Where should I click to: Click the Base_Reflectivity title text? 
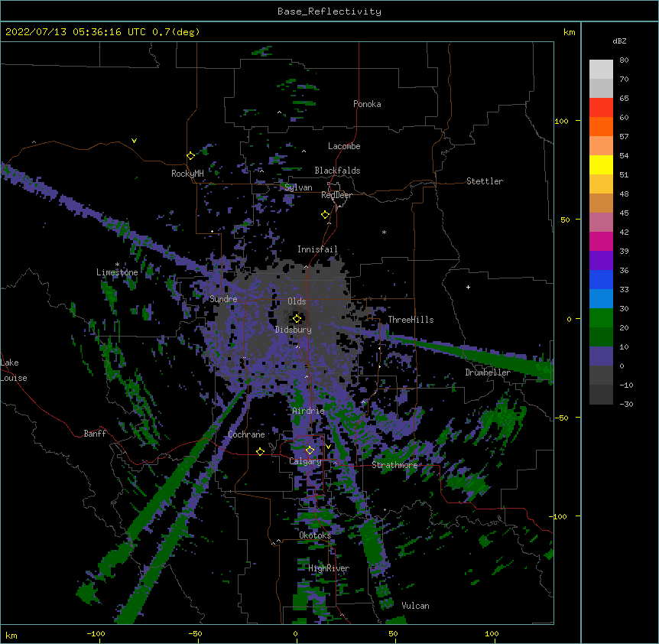click(x=329, y=11)
